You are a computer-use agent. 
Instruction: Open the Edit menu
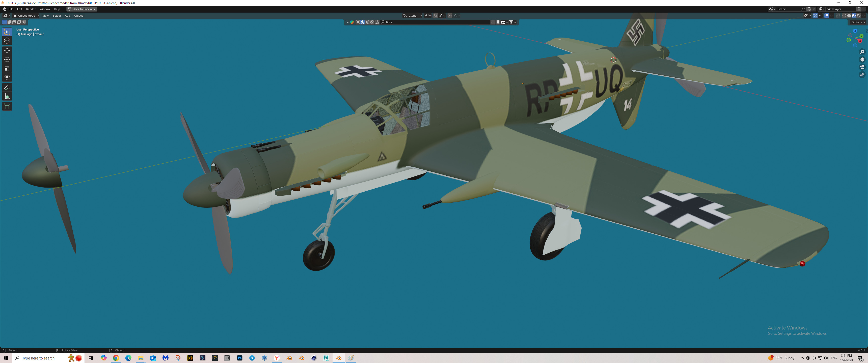tap(19, 9)
